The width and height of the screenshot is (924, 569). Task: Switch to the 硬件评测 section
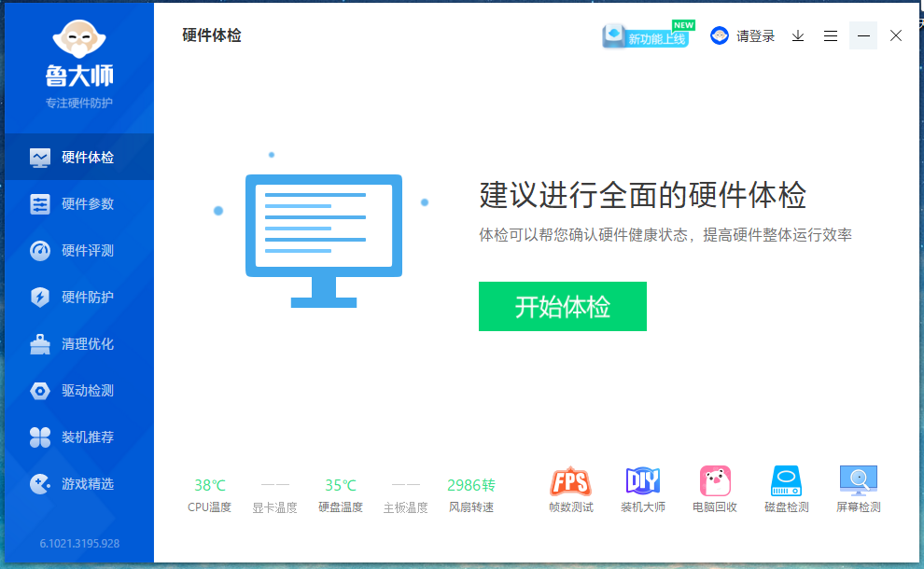79,250
